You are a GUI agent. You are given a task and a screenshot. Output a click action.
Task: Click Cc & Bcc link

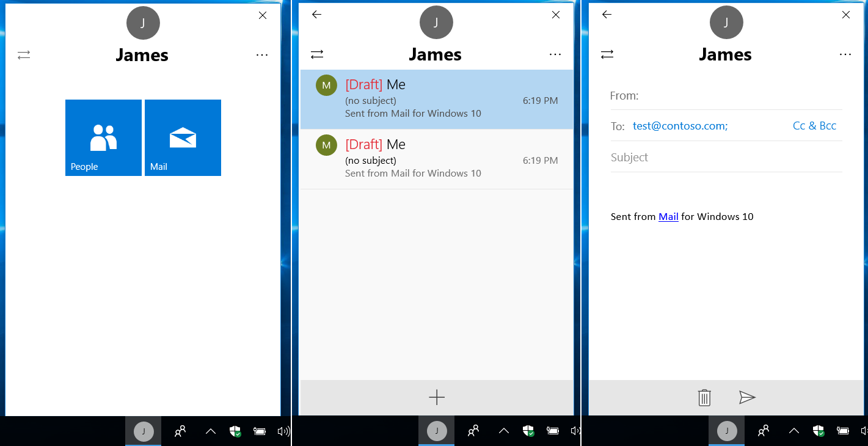click(x=814, y=126)
